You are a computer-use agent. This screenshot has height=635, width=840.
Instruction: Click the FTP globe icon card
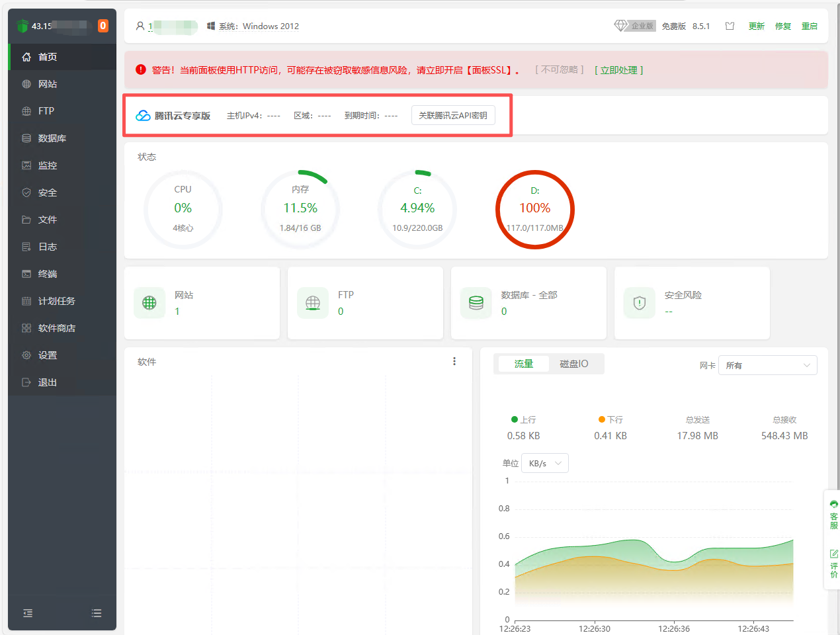[x=313, y=303]
